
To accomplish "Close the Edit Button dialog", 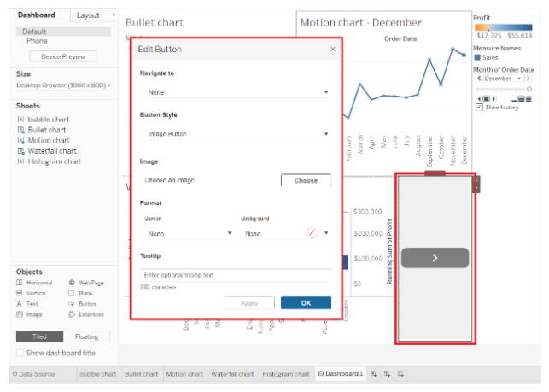I will [x=333, y=50].
